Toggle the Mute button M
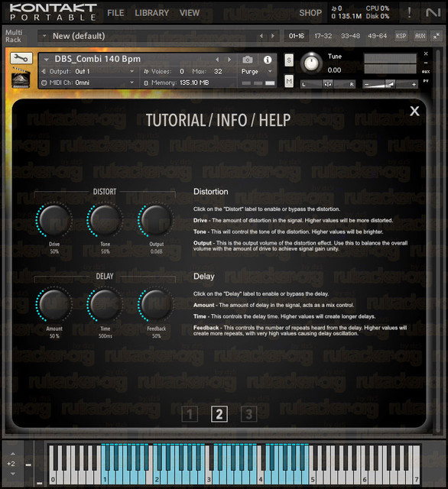The image size is (448, 489). 289,82
